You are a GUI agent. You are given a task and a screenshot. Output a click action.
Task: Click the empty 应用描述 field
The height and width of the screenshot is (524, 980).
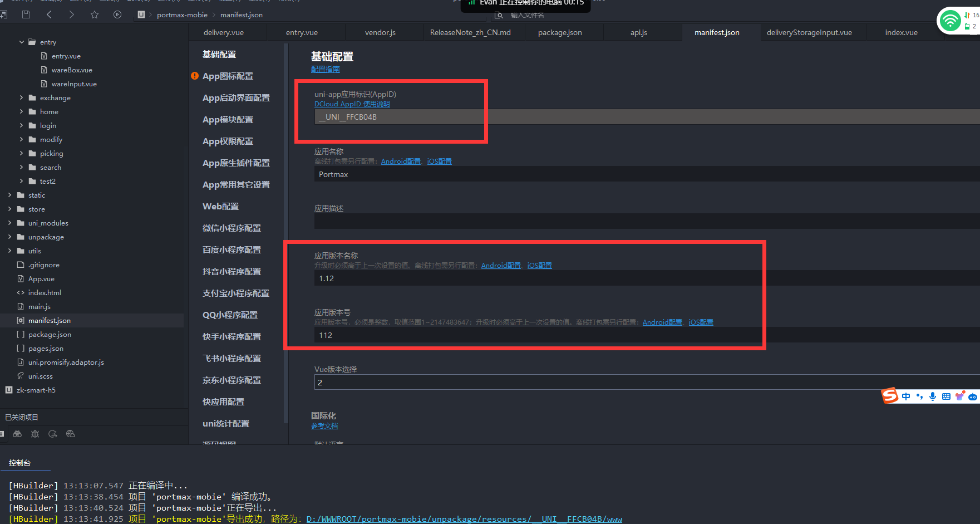647,222
